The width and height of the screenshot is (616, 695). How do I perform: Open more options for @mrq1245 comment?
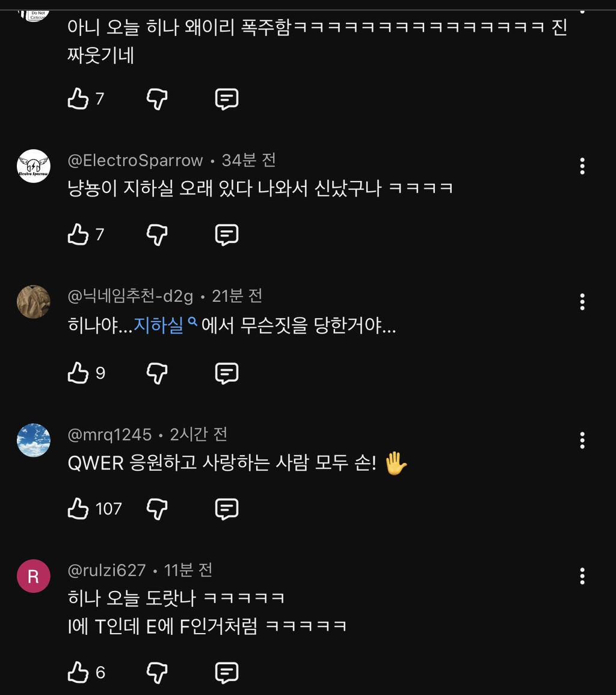[582, 441]
